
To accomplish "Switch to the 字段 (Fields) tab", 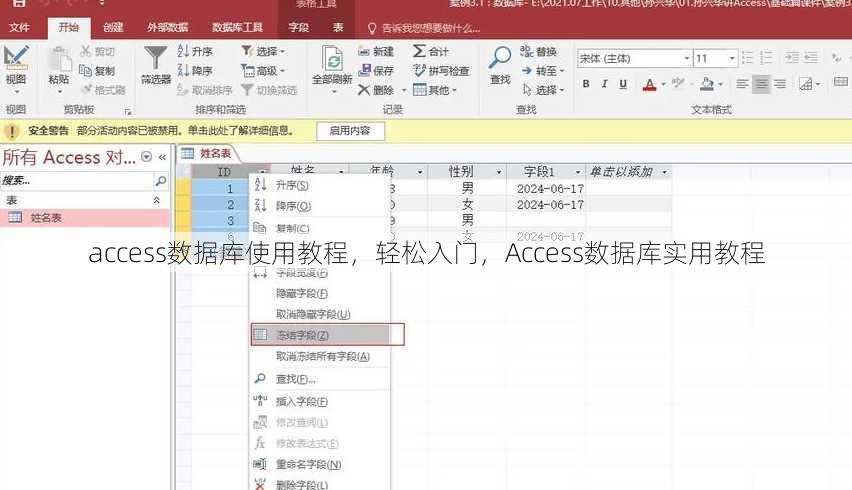I will (x=298, y=27).
